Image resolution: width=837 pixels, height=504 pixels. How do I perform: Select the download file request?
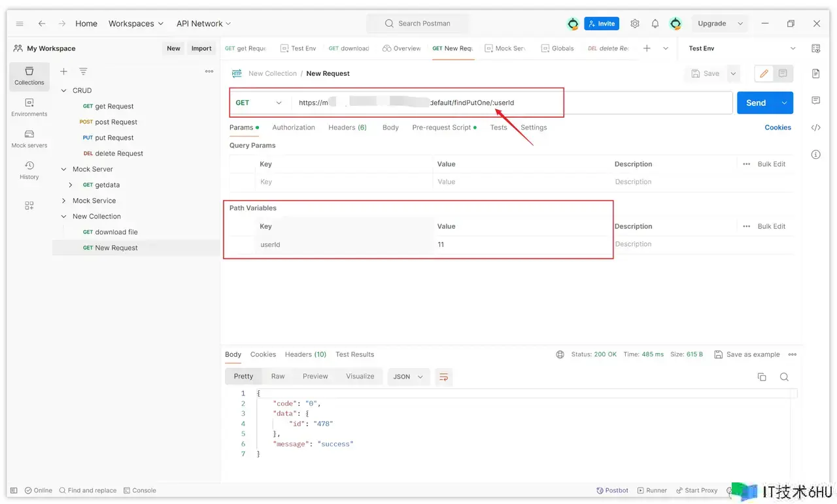coord(116,232)
